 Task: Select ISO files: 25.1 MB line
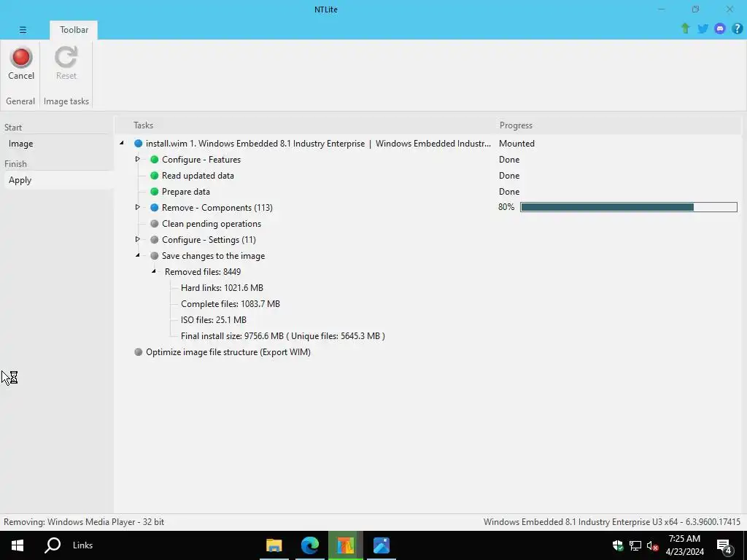click(x=214, y=320)
